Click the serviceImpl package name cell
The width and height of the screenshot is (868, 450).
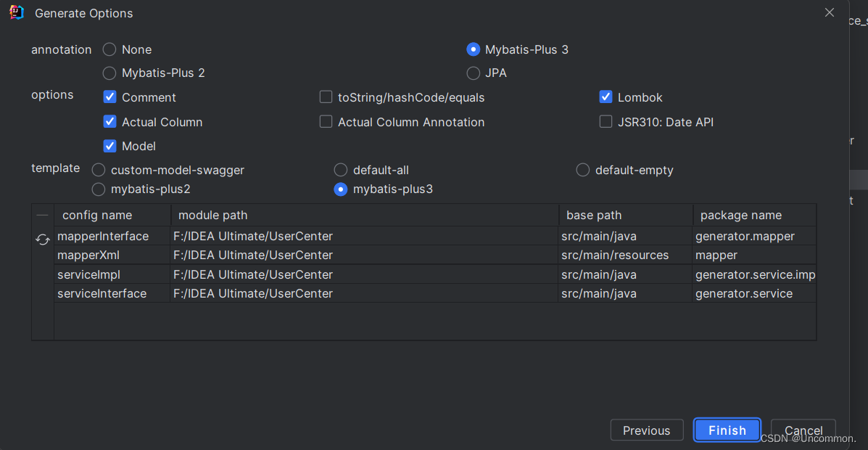754,274
